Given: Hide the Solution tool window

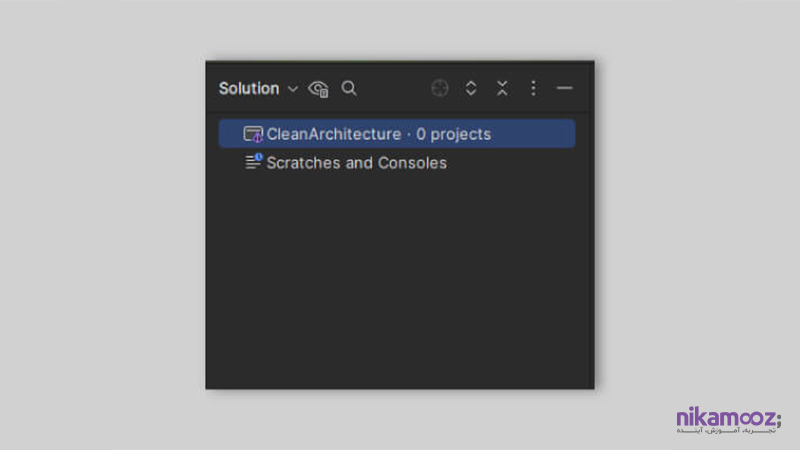Looking at the screenshot, I should (564, 88).
